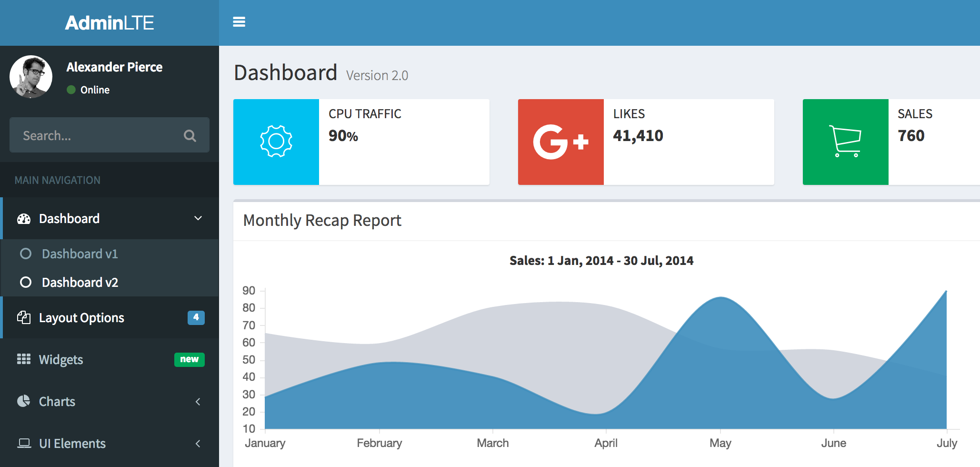This screenshot has width=980, height=467.
Task: Click the circle icon beside Dashboard v2
Action: pos(26,282)
